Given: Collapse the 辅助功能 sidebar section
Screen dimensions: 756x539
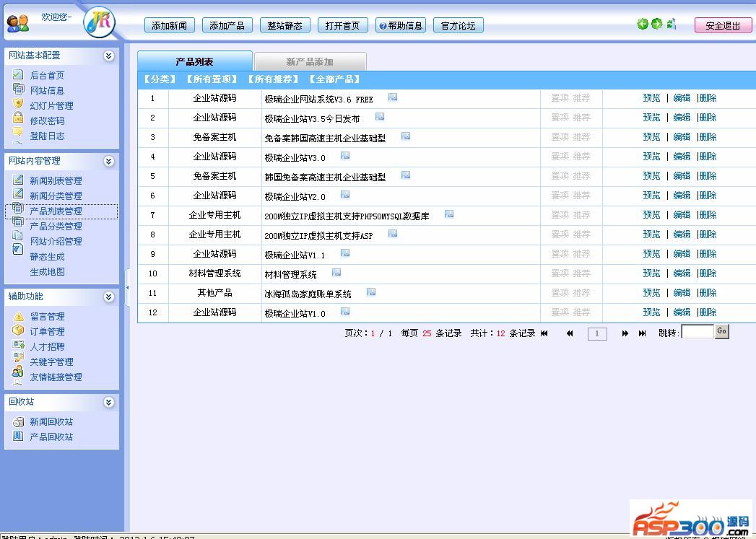Looking at the screenshot, I should pyautogui.click(x=108, y=297).
